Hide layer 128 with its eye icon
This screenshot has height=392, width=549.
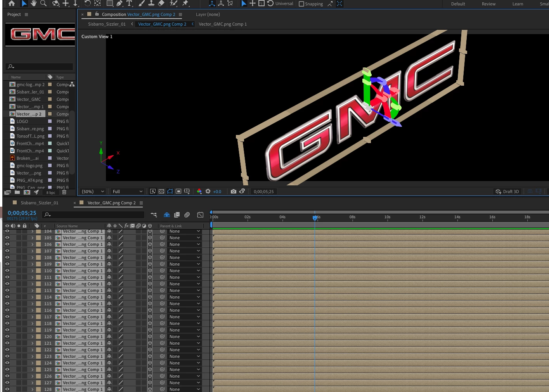(7, 389)
